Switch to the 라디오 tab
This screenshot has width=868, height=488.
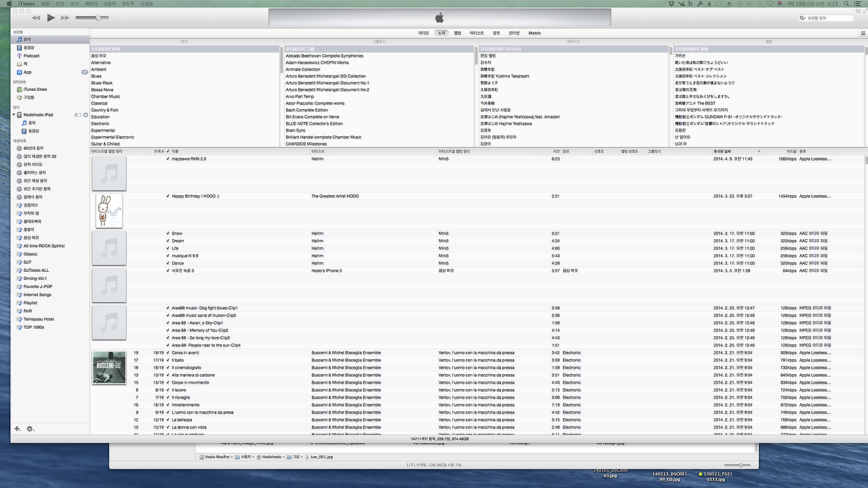pos(424,33)
